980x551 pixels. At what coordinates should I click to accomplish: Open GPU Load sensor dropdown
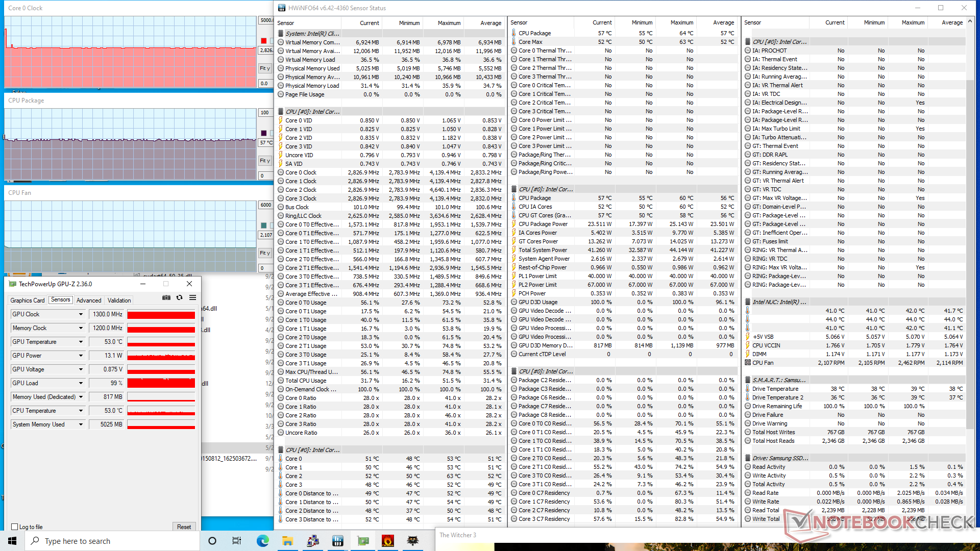click(81, 383)
